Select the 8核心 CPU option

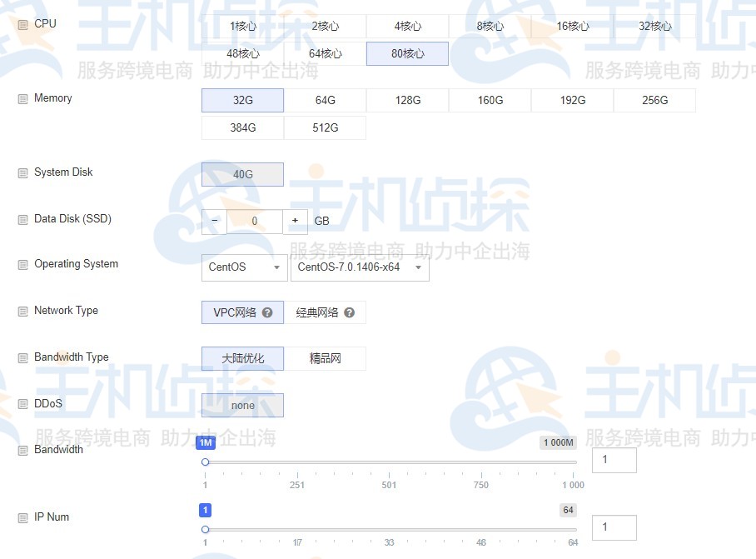click(x=490, y=26)
